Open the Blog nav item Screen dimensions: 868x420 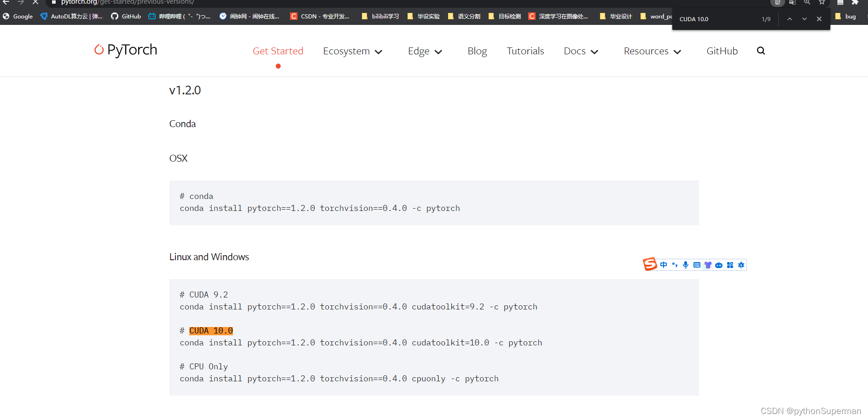click(477, 51)
